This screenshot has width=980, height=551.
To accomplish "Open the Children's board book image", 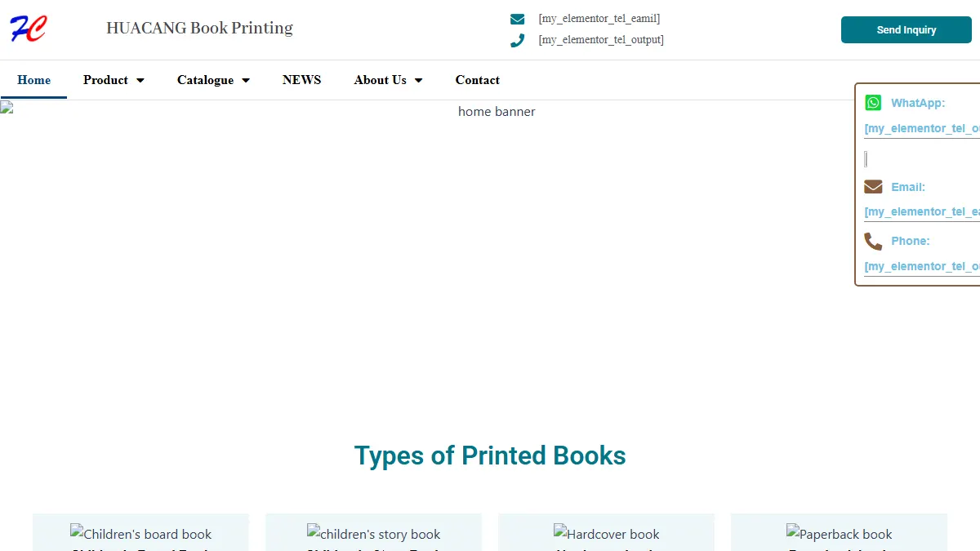I will (x=140, y=534).
